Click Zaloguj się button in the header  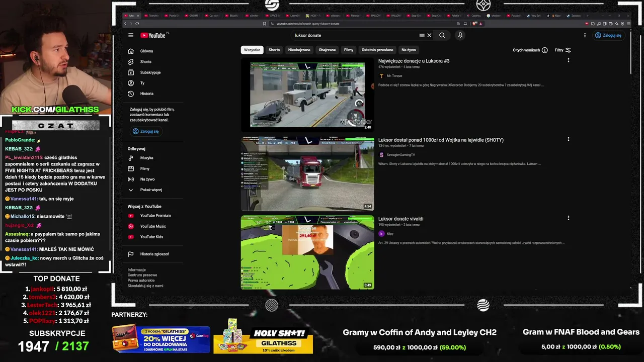point(608,35)
